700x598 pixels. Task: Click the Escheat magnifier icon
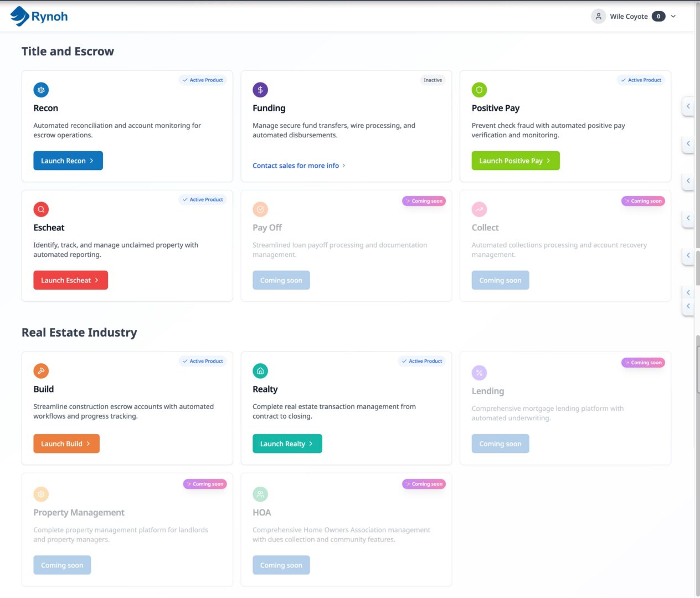click(x=41, y=209)
